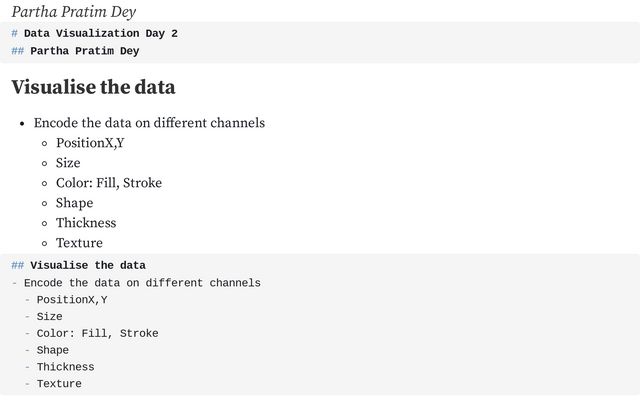Click the '- Size' line in code cell

tap(43, 317)
